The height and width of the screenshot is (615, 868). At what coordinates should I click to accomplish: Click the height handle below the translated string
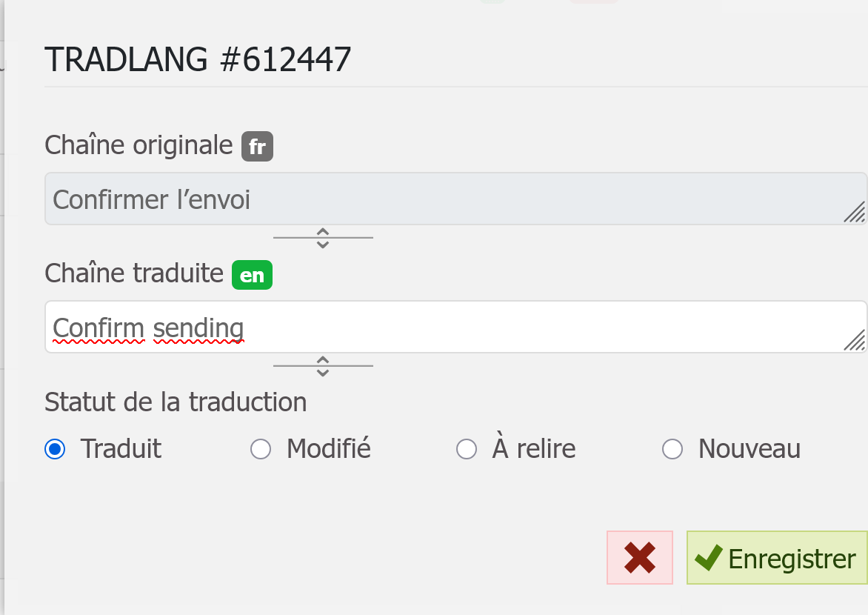[x=323, y=366]
